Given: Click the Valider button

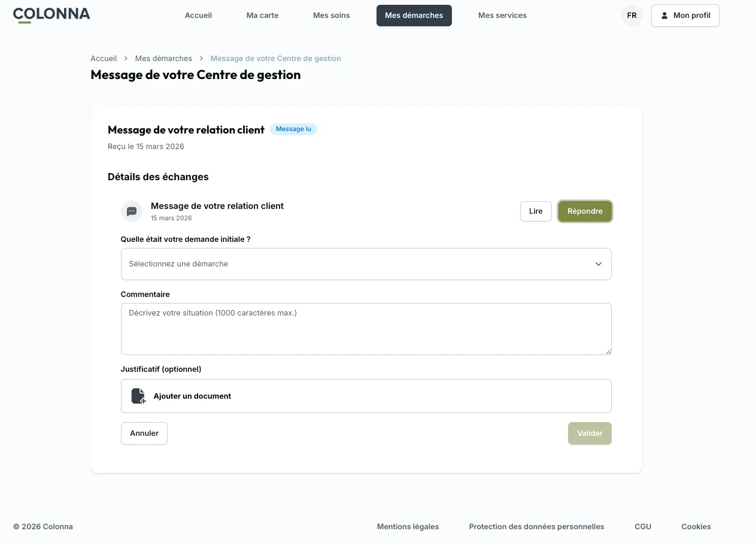Looking at the screenshot, I should point(590,433).
